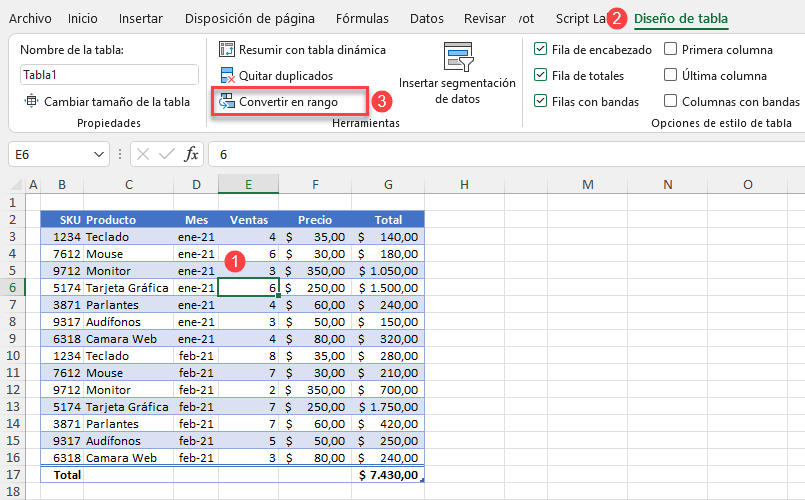Select row 6 header

tap(12, 287)
